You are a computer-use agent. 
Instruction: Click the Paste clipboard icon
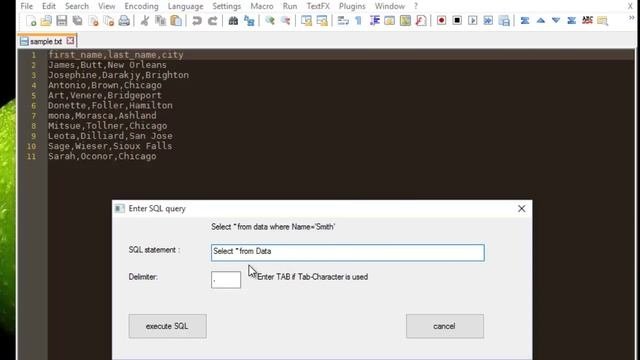pos(176,20)
